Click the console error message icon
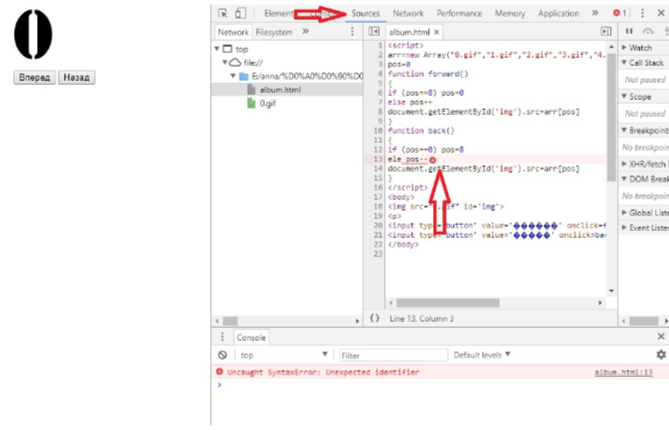The width and height of the screenshot is (669, 430). (x=219, y=372)
